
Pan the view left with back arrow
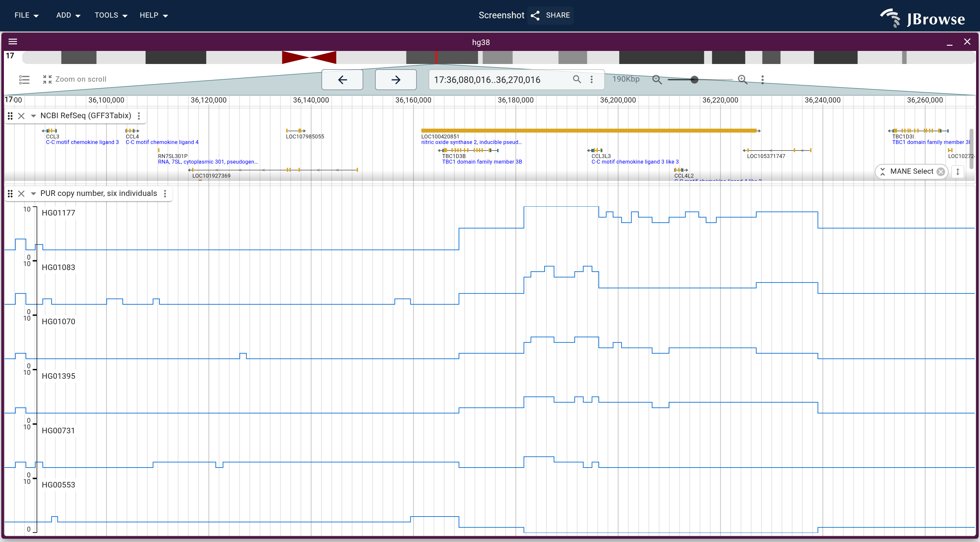342,79
